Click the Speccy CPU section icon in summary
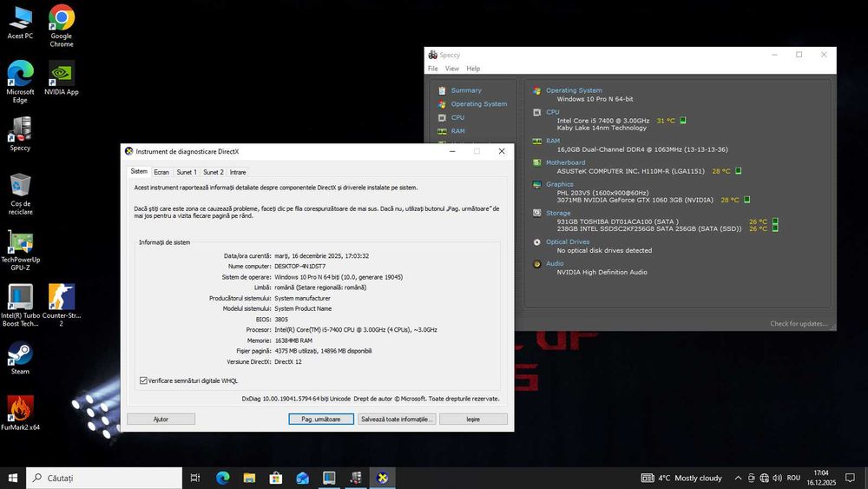Screen dimensions: 868x489 click(536, 112)
